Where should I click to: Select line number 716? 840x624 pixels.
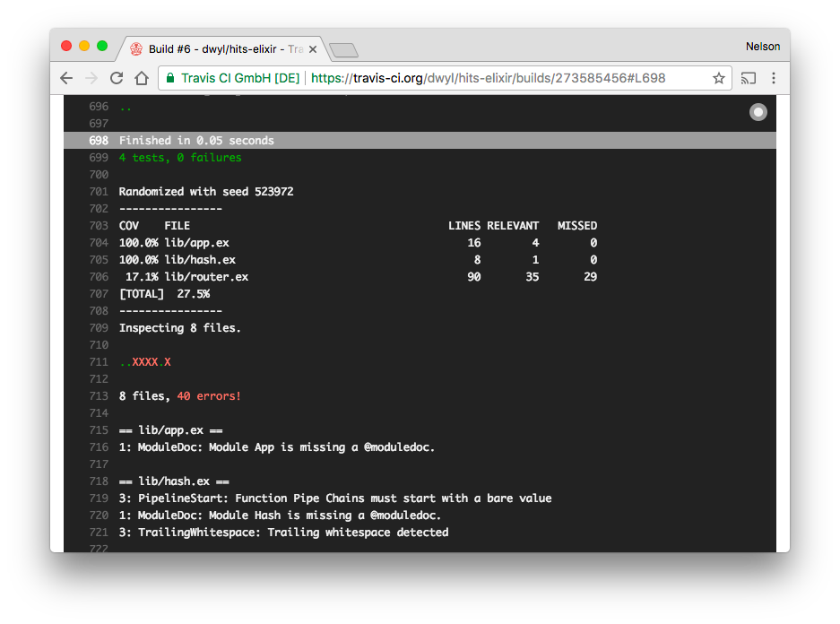[99, 447]
